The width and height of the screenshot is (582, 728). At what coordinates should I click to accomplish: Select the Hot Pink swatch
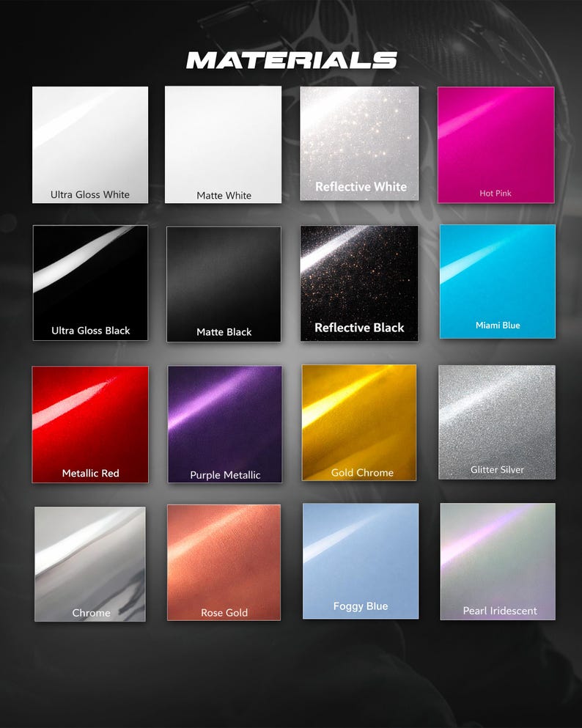[x=496, y=145]
